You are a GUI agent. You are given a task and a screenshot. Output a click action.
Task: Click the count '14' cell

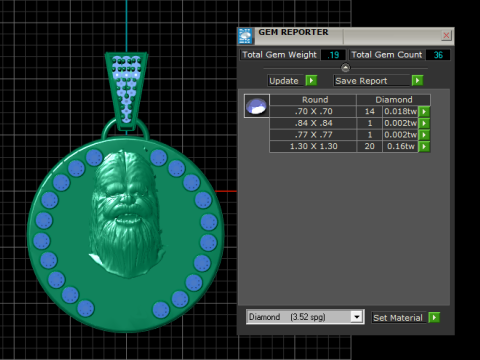[x=370, y=111]
